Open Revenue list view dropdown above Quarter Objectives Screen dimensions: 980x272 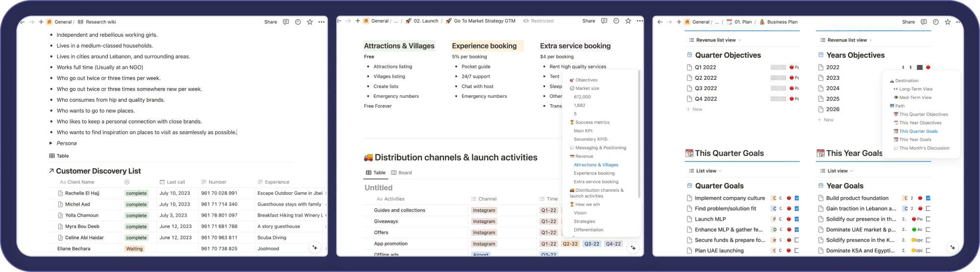click(x=715, y=40)
